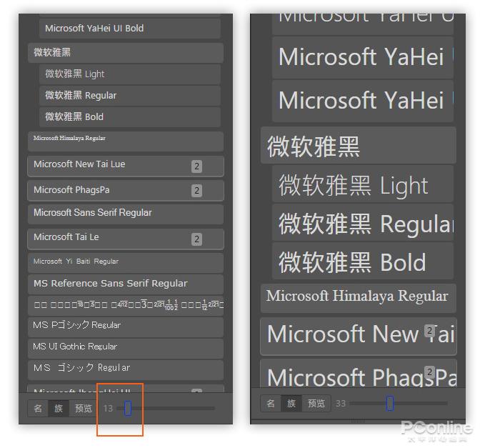Toggle the 名 button in the size-13 panel
The image size is (480, 448).
[x=39, y=409]
